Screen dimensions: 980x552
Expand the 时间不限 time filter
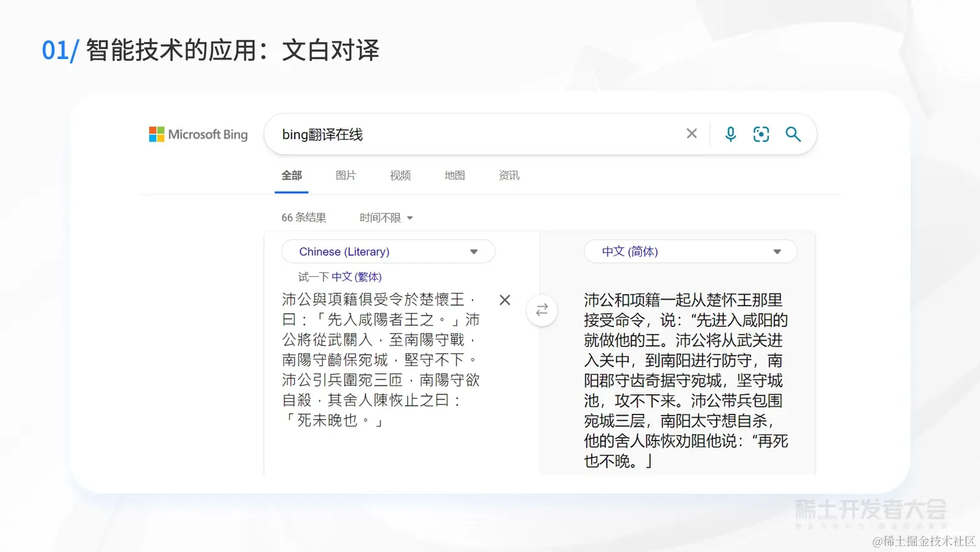pos(386,218)
